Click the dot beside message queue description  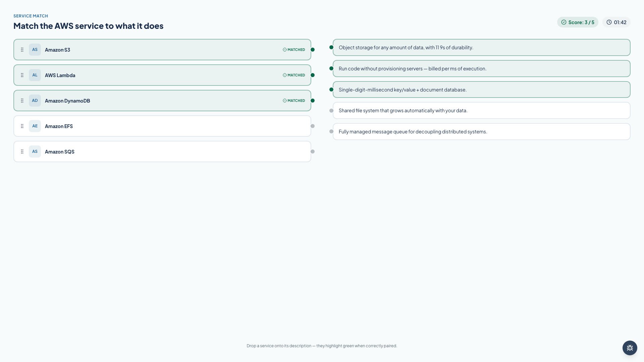tap(331, 131)
